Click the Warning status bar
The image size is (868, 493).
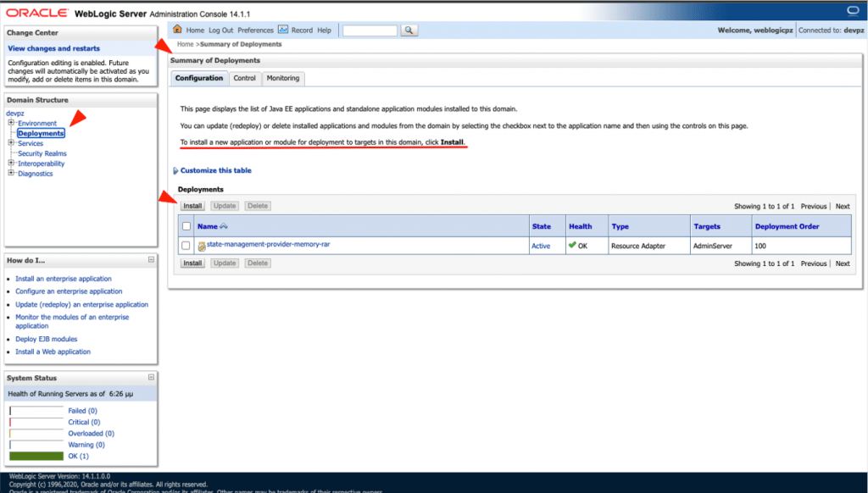tap(36, 445)
